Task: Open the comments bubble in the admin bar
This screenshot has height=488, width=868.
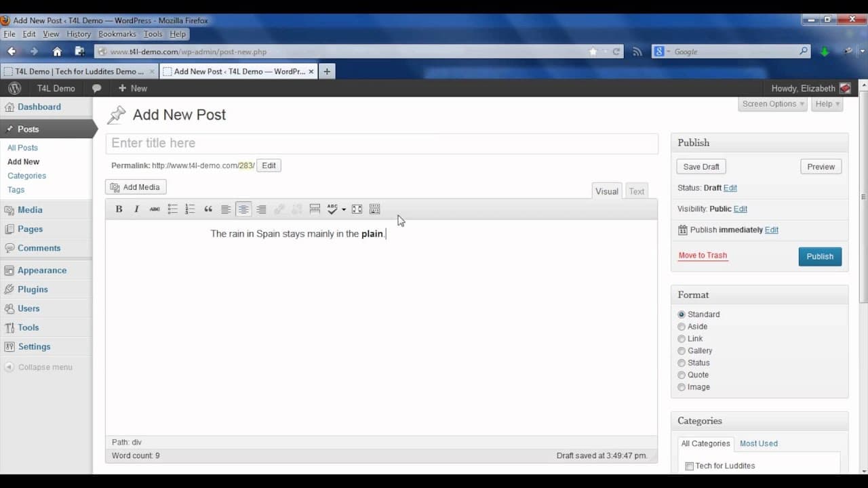Action: [x=97, y=88]
